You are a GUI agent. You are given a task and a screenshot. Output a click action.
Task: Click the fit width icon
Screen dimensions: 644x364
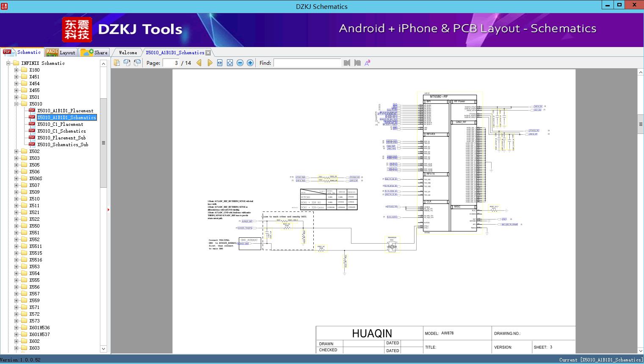point(220,63)
